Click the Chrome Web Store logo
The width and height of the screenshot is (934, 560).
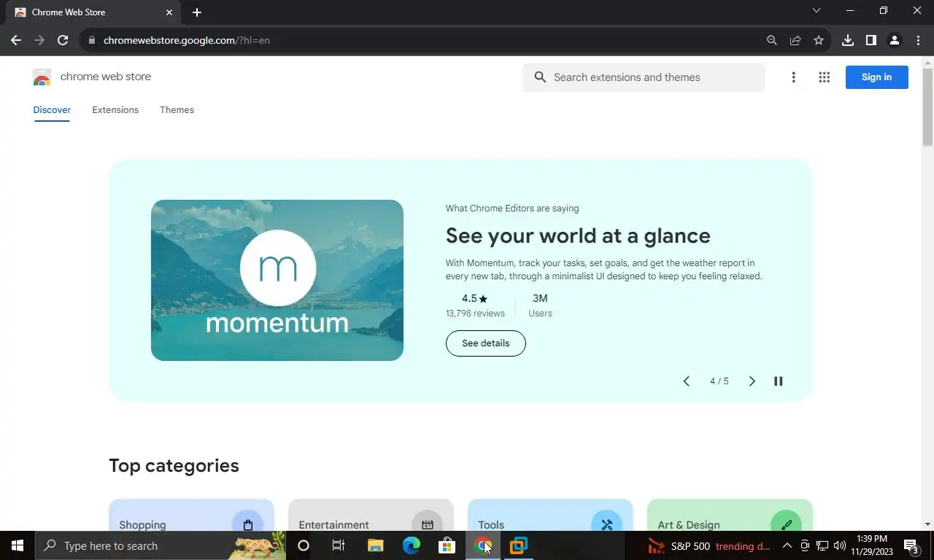pyautogui.click(x=42, y=77)
